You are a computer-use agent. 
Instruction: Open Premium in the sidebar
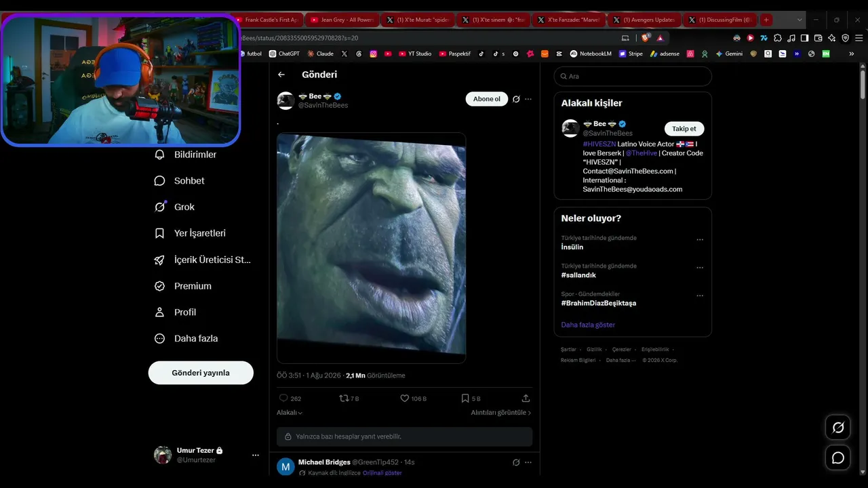pyautogui.click(x=183, y=286)
